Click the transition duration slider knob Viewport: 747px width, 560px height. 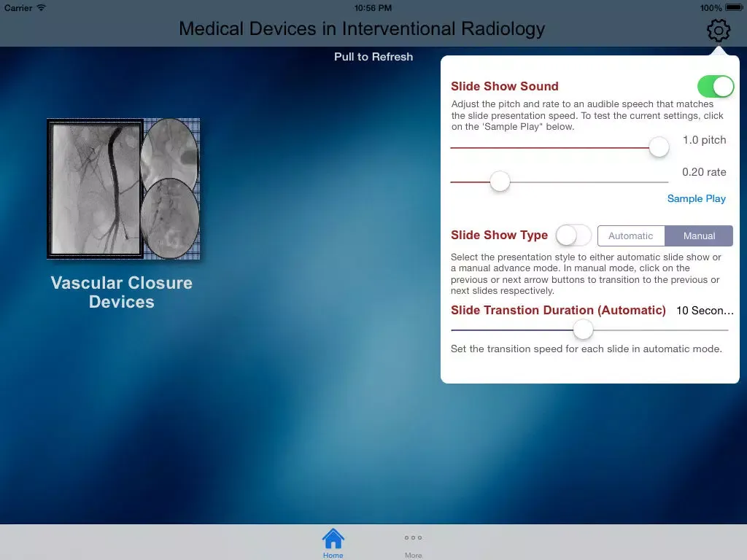point(583,330)
